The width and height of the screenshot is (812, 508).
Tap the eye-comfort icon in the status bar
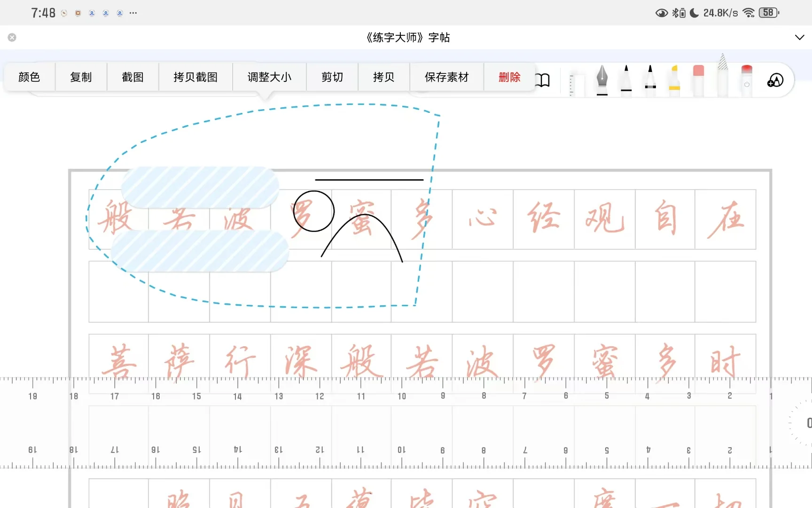662,13
